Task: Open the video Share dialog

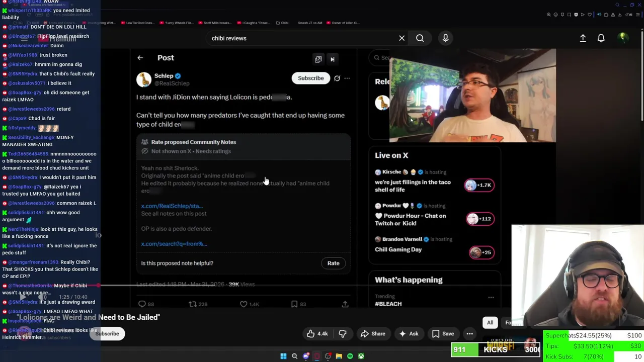Action: [373, 334]
